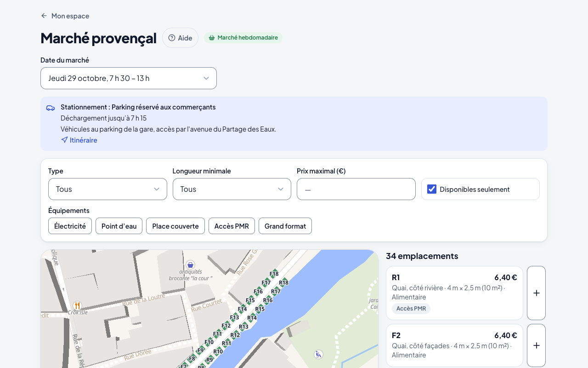Select map marker F13
The width and height of the screenshot is (588, 368).
coord(234,317)
